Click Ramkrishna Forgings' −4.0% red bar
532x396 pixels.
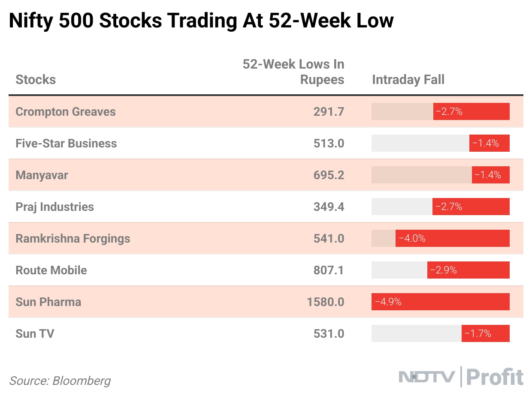coord(452,238)
